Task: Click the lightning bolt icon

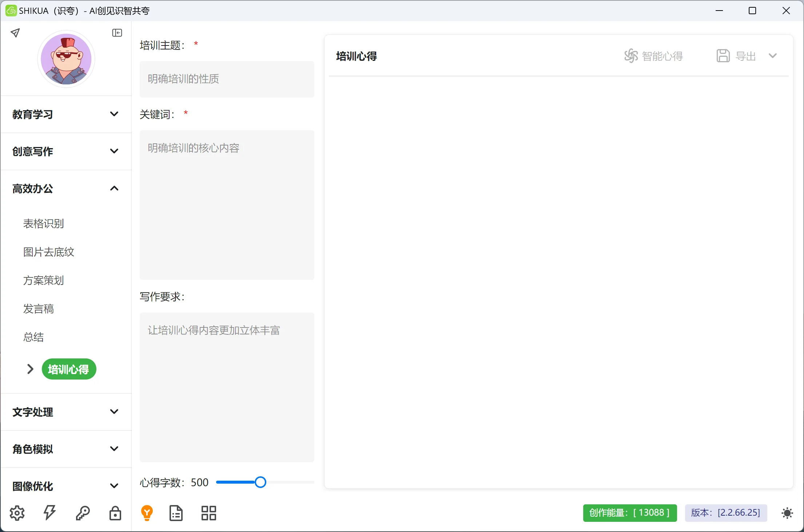Action: tap(50, 513)
